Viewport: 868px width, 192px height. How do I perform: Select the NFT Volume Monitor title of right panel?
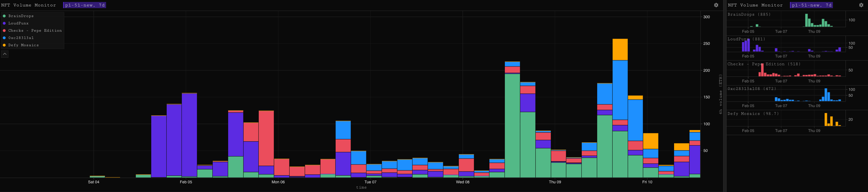tap(755, 5)
